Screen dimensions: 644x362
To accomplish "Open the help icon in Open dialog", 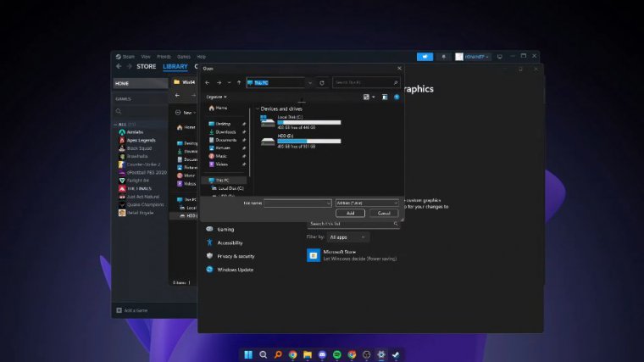I will pos(397,97).
